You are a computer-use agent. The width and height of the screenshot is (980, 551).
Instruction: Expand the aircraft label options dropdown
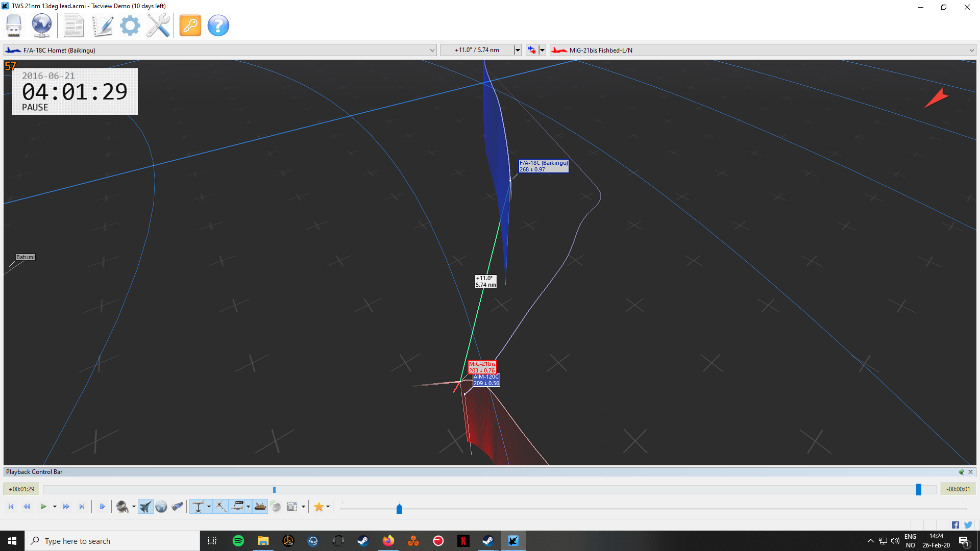click(x=249, y=507)
